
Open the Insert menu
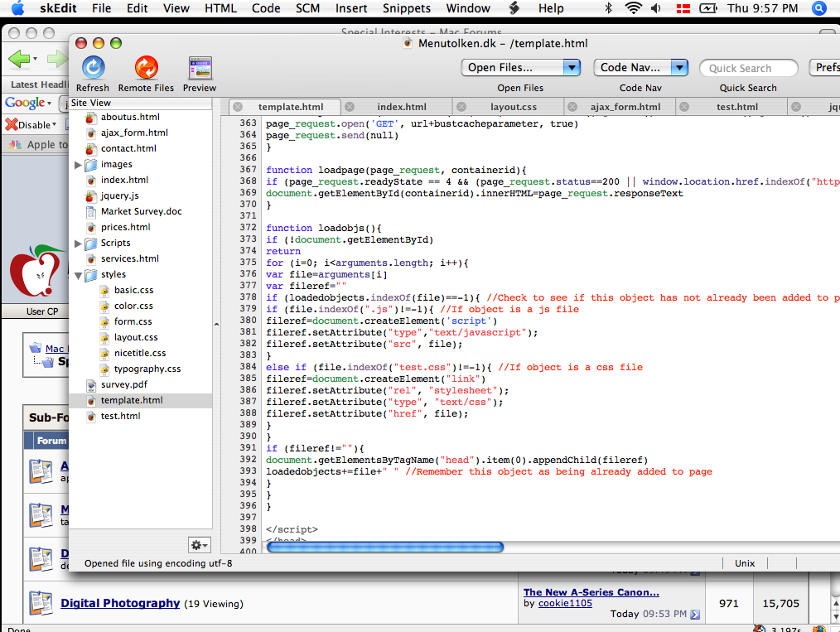point(351,8)
